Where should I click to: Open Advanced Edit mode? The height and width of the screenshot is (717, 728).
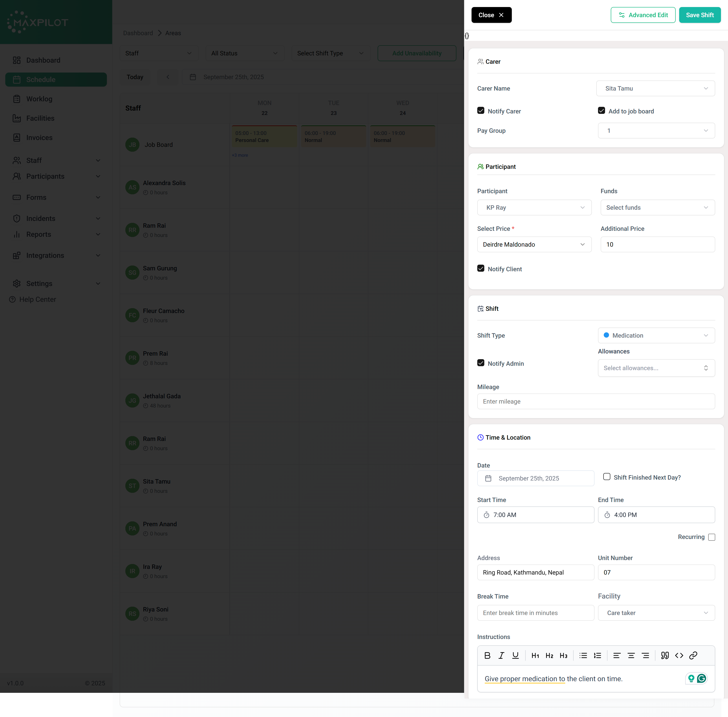643,15
